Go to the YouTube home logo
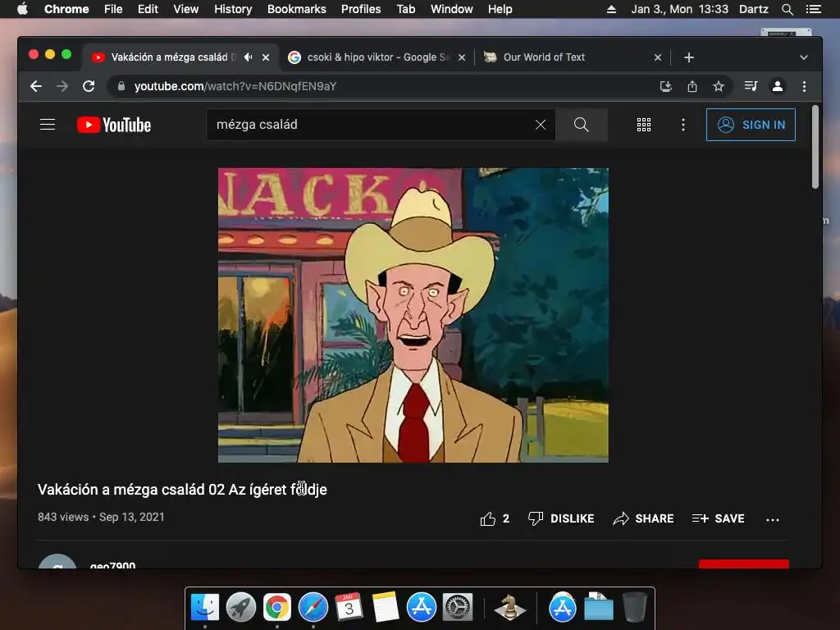840x630 pixels. (x=114, y=125)
